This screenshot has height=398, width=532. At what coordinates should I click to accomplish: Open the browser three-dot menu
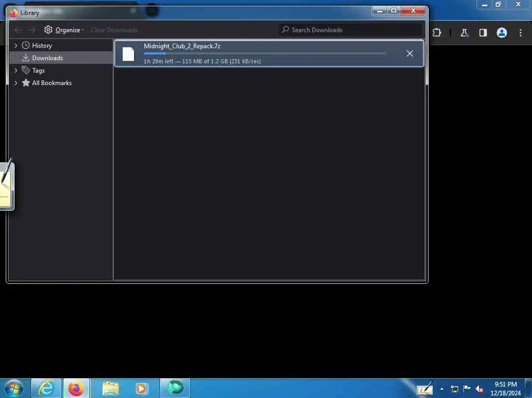tap(521, 33)
